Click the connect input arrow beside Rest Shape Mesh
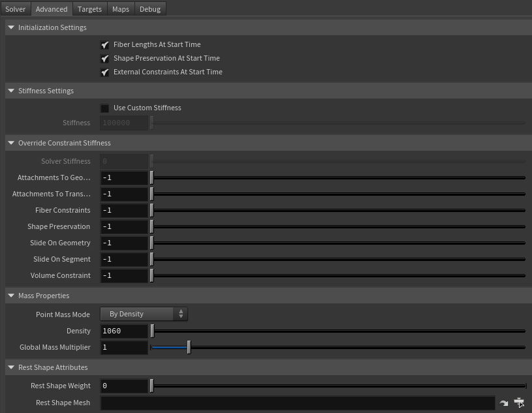Image resolution: width=532 pixels, height=413 pixels. pyautogui.click(x=503, y=403)
